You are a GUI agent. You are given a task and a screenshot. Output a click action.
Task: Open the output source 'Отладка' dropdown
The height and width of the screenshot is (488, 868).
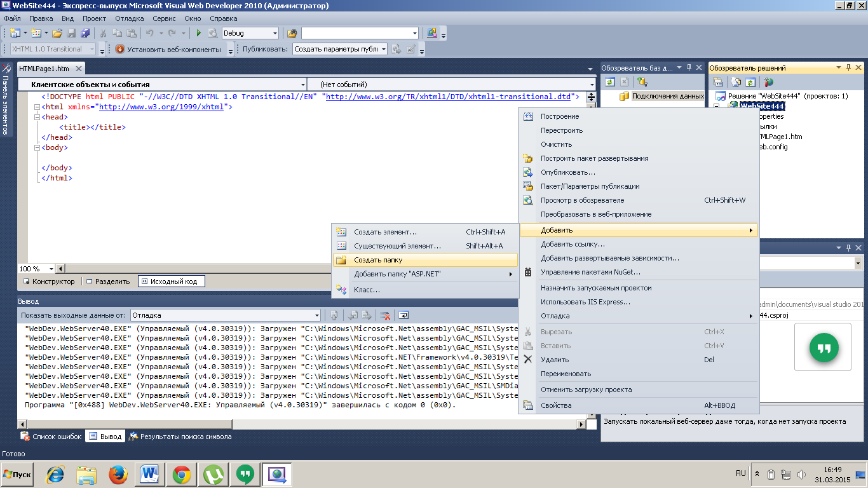click(317, 315)
